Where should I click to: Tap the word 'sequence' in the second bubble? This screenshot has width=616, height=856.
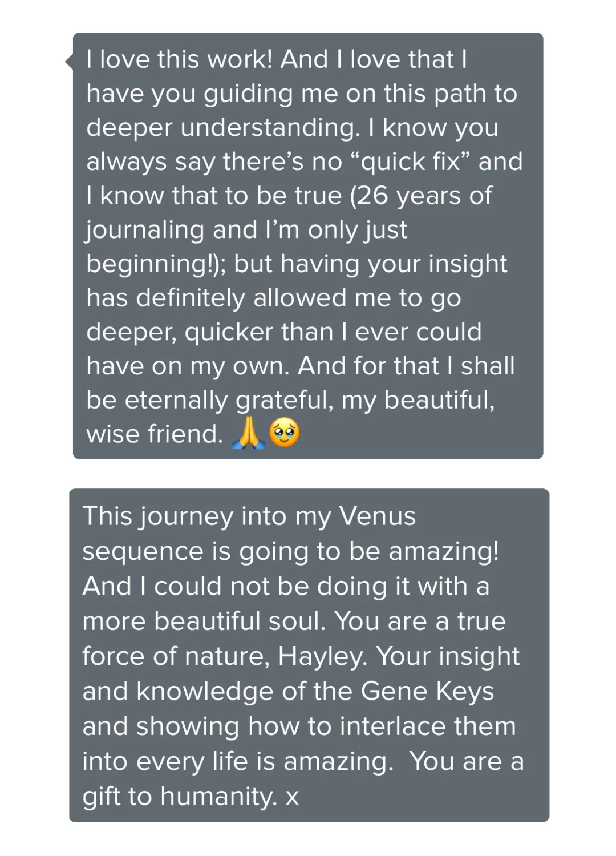coord(143,552)
